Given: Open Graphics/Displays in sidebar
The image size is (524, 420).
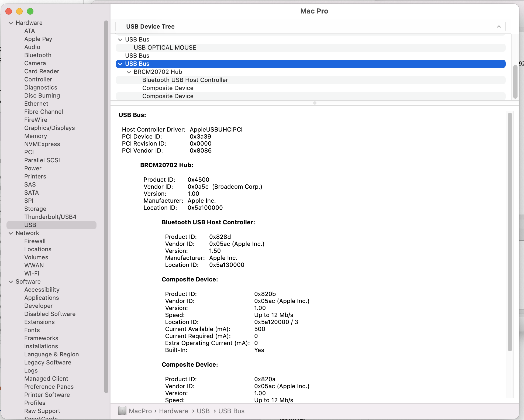Looking at the screenshot, I should click(49, 128).
